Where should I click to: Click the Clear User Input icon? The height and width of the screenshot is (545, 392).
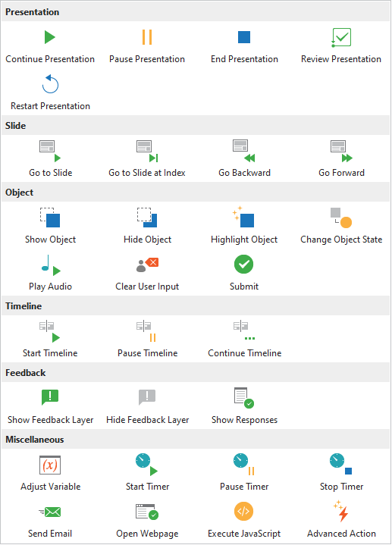point(147,265)
